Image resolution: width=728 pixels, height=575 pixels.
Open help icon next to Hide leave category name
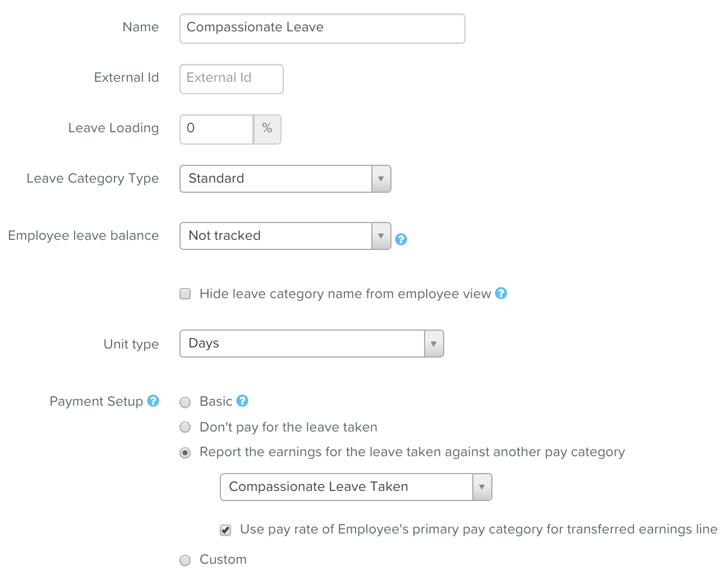click(501, 293)
